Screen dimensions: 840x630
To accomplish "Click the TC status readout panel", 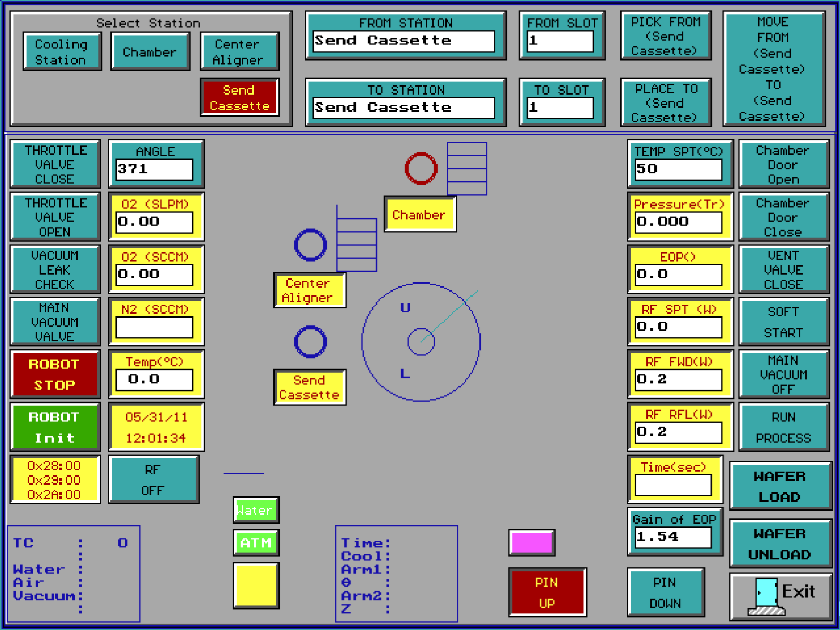I will [74, 574].
